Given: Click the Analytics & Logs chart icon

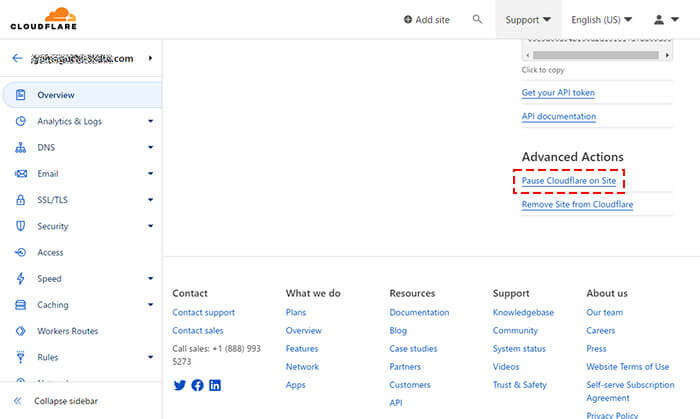Looking at the screenshot, I should (x=21, y=121).
